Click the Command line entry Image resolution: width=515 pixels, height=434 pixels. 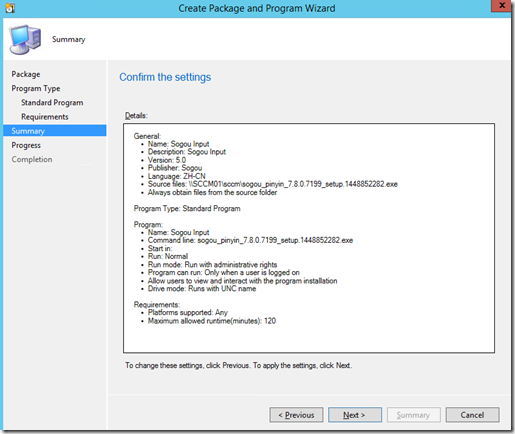(x=250, y=240)
